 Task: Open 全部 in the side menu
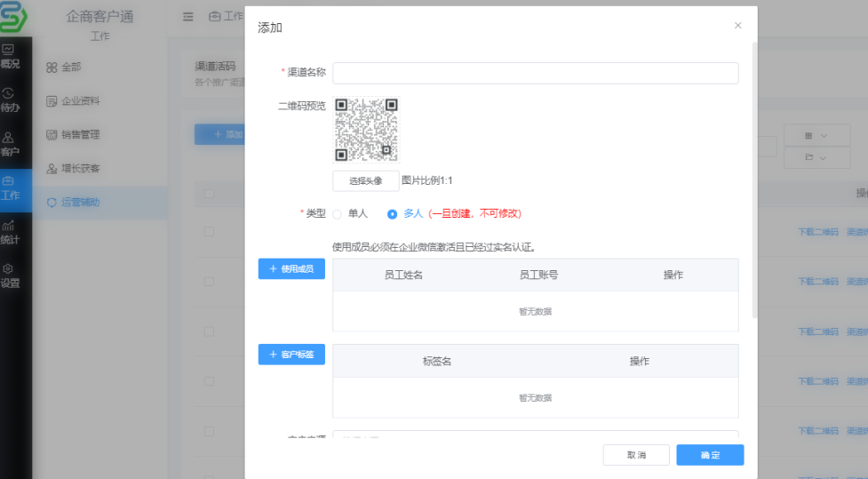pyautogui.click(x=100, y=67)
